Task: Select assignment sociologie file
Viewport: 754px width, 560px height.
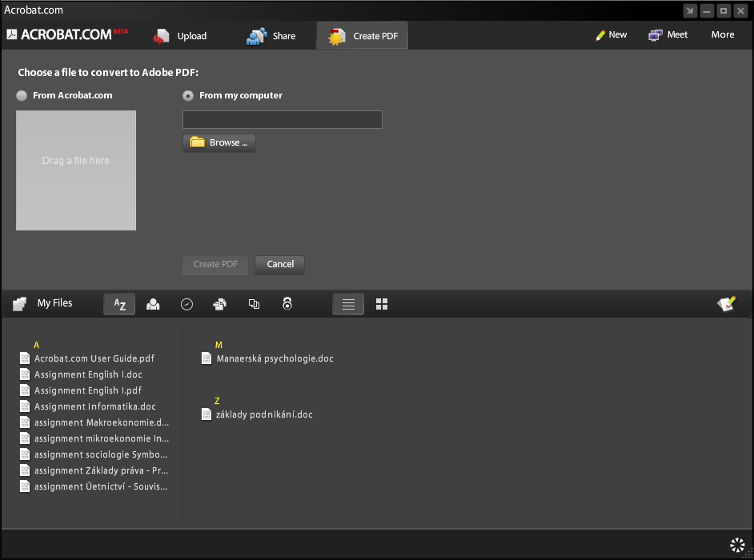Action: click(x=101, y=454)
